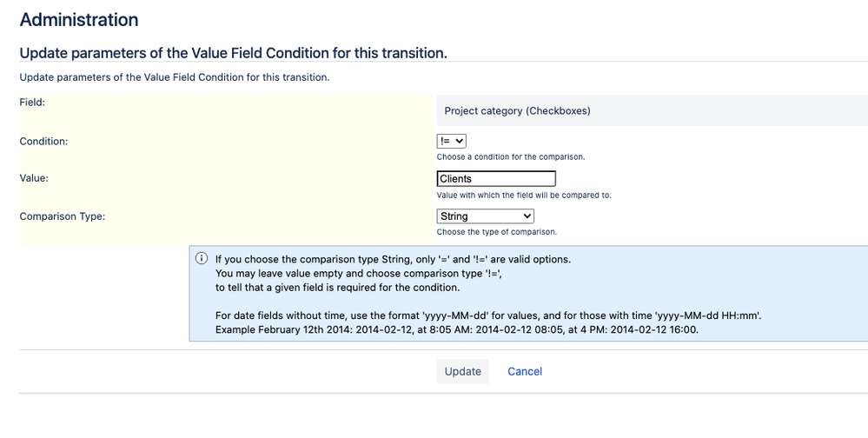Expand the Comparison Type select showing String
868x438 pixels.
tap(486, 216)
